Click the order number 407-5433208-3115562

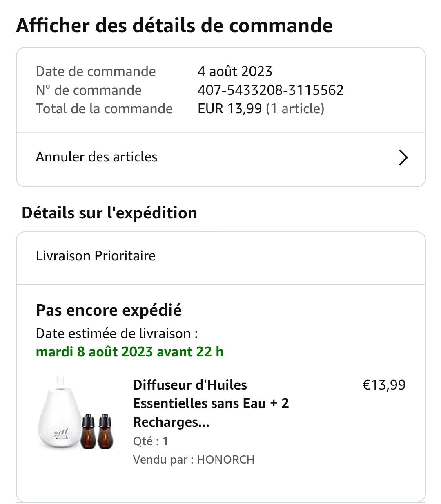click(x=270, y=90)
